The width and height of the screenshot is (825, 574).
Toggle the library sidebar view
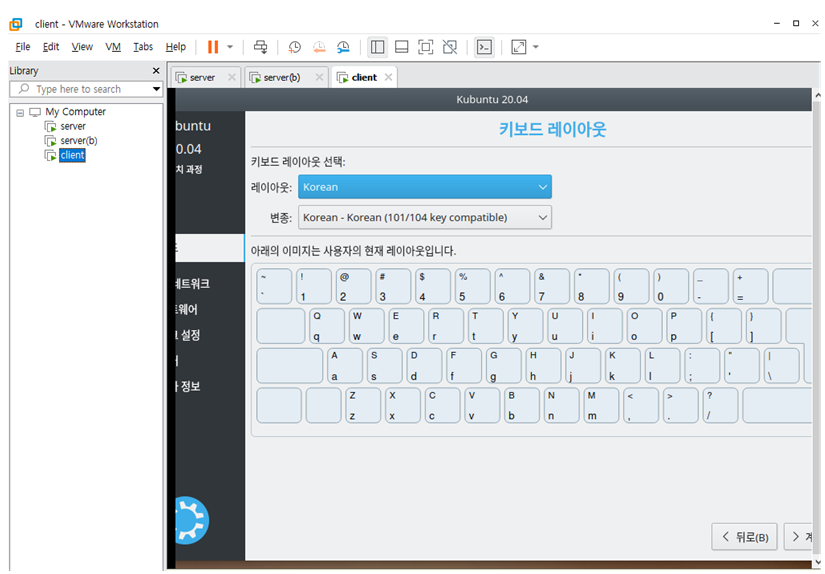coord(377,47)
